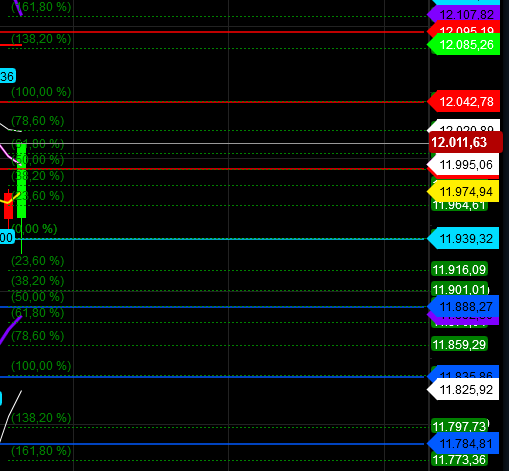Select the white 11.825,92 price tag
The width and height of the screenshot is (509, 471).
point(463,389)
